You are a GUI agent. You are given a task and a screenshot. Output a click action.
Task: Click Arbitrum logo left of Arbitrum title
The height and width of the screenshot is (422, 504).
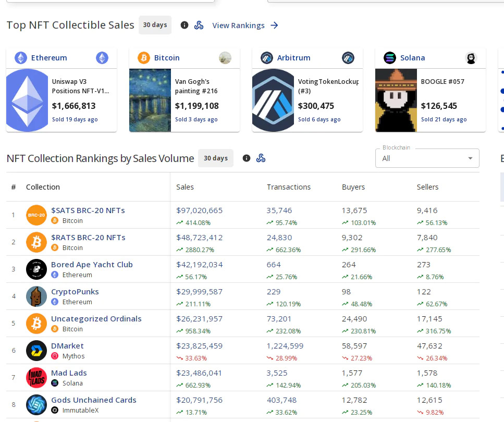(x=267, y=58)
